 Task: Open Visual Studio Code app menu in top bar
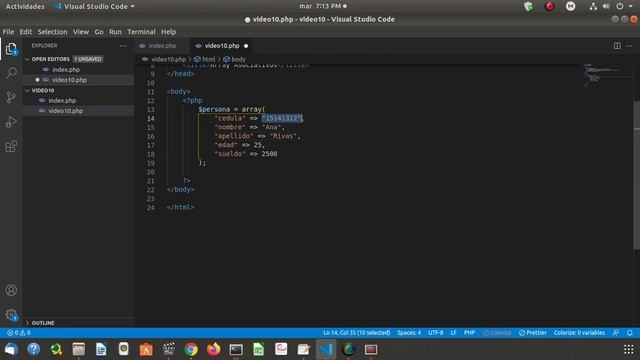[x=94, y=7]
